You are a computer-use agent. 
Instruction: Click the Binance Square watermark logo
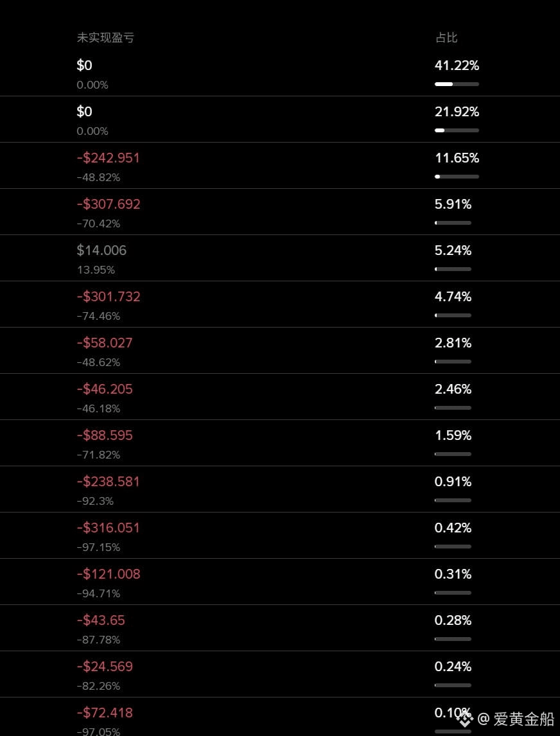464,719
